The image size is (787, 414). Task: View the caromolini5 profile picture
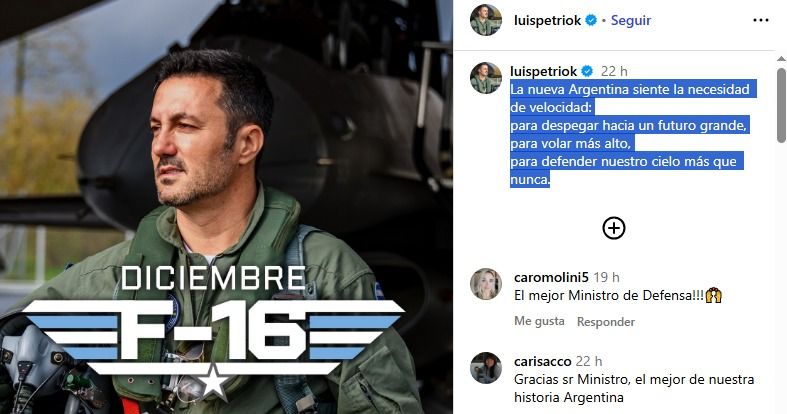click(x=485, y=284)
